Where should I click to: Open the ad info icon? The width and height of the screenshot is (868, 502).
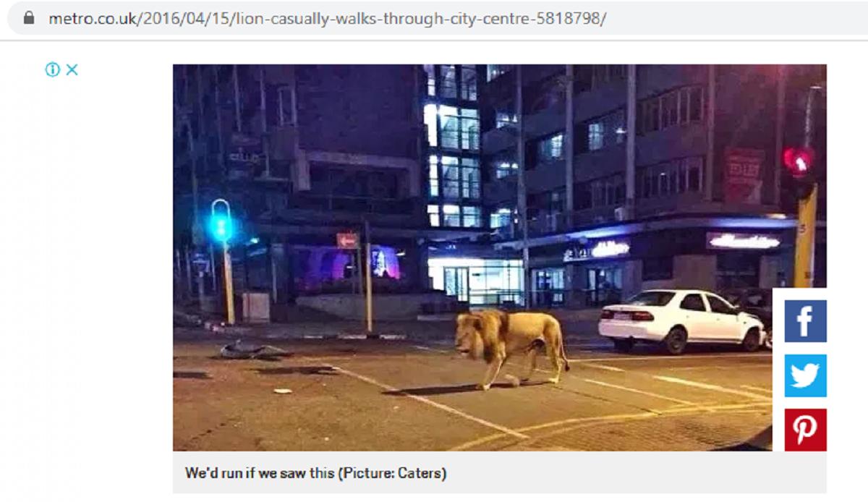click(x=52, y=69)
